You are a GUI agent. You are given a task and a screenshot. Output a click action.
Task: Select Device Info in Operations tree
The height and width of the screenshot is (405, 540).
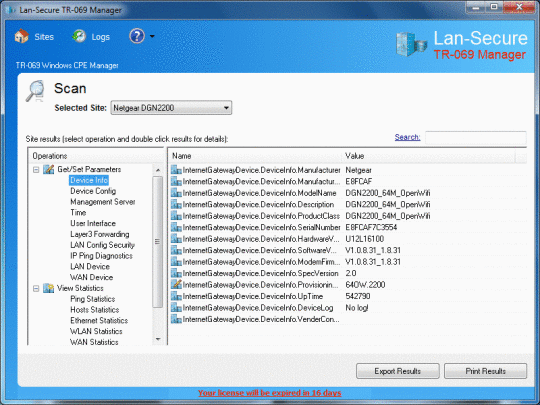point(89,180)
